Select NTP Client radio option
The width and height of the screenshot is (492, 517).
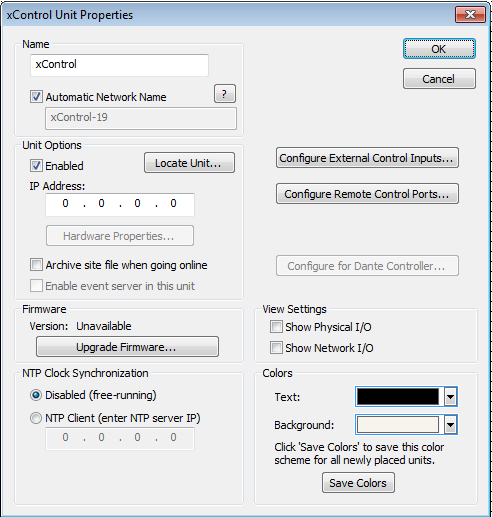tap(36, 418)
